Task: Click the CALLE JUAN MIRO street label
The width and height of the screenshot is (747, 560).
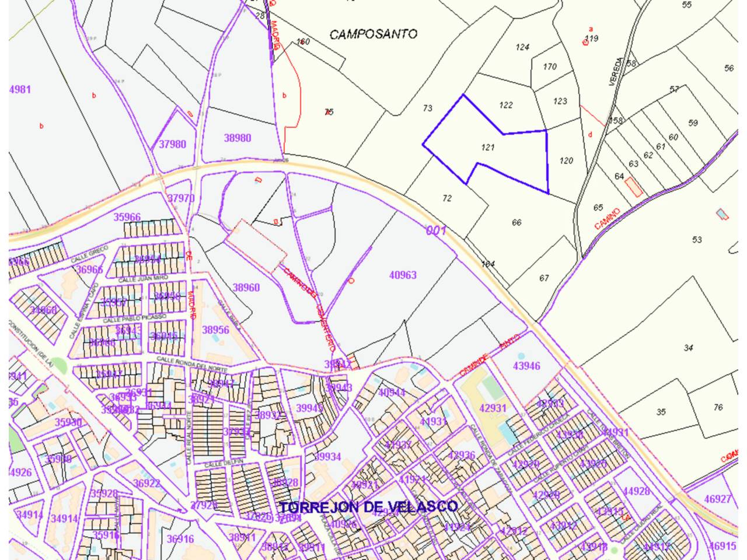Action: click(144, 279)
